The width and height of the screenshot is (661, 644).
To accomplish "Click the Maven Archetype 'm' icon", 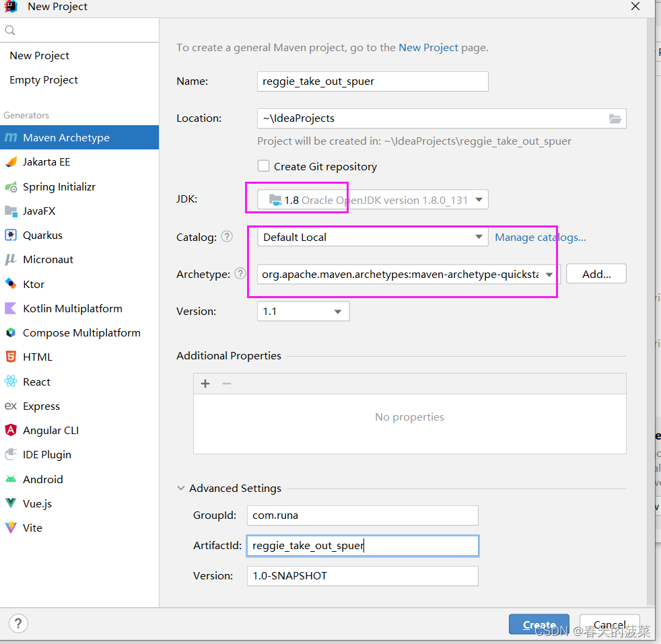I will pos(11,137).
